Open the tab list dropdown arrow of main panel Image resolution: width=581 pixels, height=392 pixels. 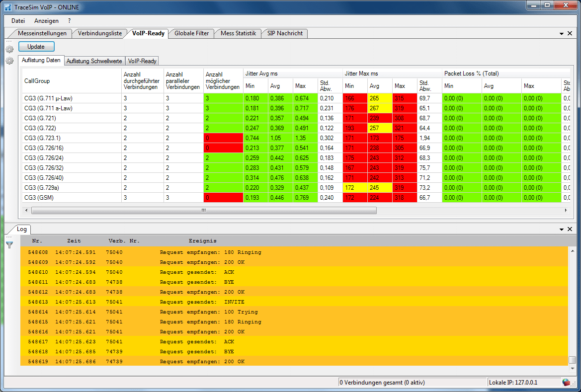[x=562, y=34]
